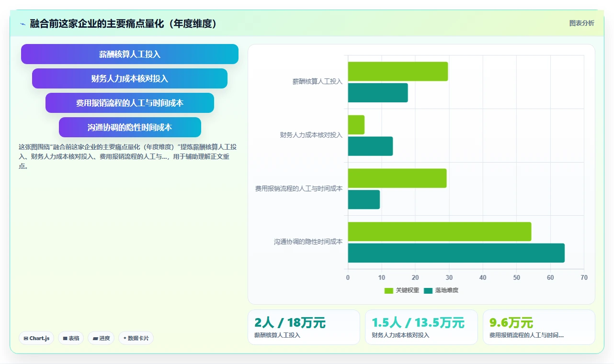Viewport: 614px width, 364px height.
Task: Toggle the 关键权重 legend entry
Action: (401, 290)
